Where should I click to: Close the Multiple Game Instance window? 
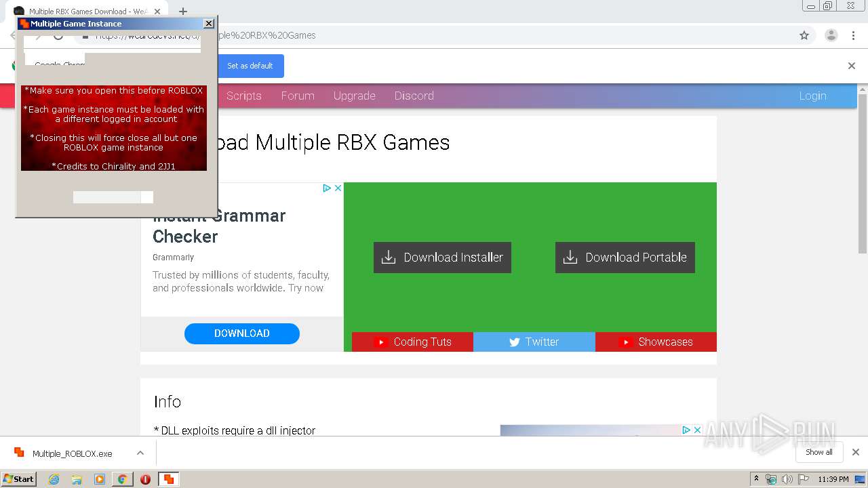click(209, 23)
